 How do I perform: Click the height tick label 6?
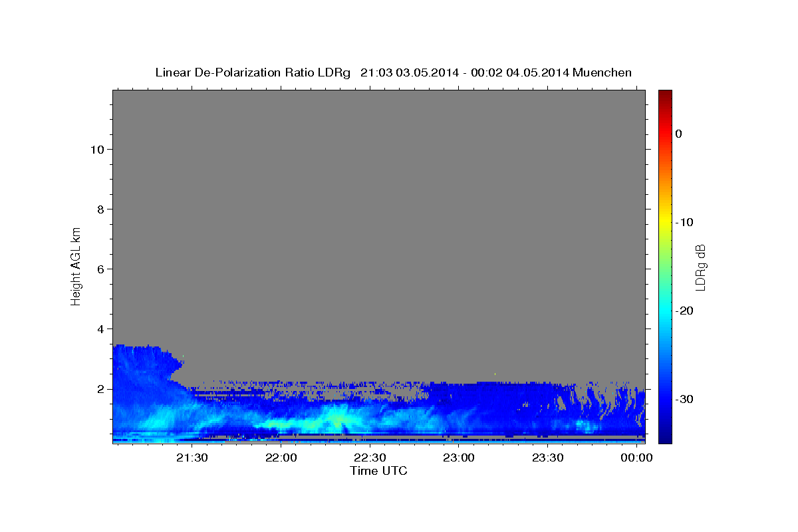100,269
